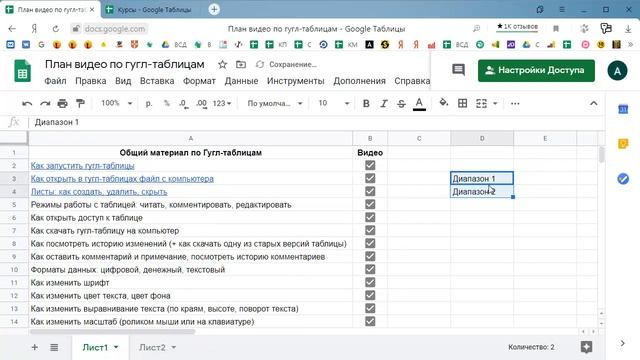
Task: Open a new browser tab
Action: [214, 9]
